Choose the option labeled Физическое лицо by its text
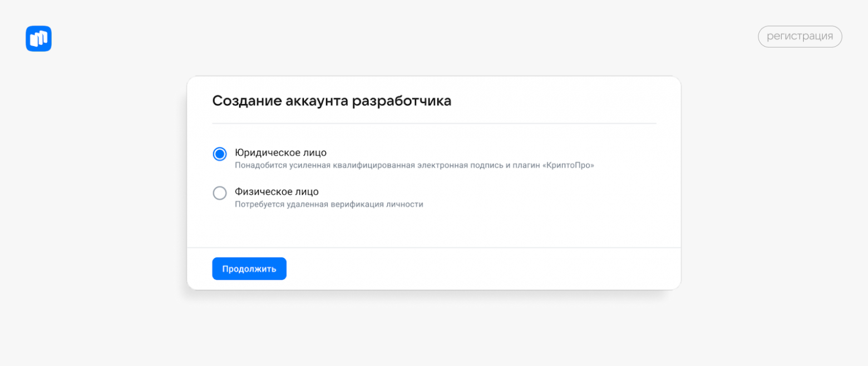Viewport: 868px width, 366px height. tap(277, 191)
